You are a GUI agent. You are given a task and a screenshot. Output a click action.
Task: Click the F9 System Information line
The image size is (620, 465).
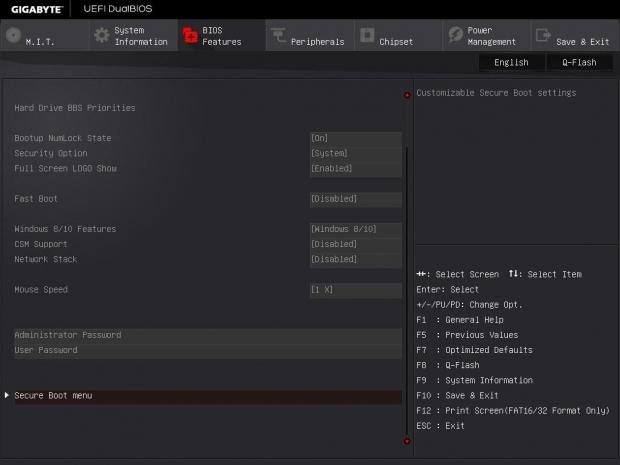(474, 380)
